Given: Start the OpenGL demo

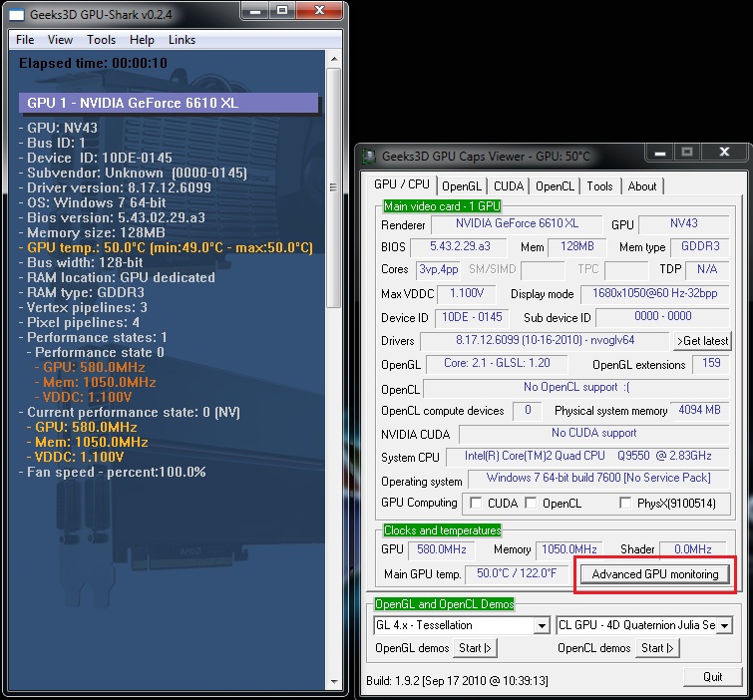Looking at the screenshot, I should 475,648.
